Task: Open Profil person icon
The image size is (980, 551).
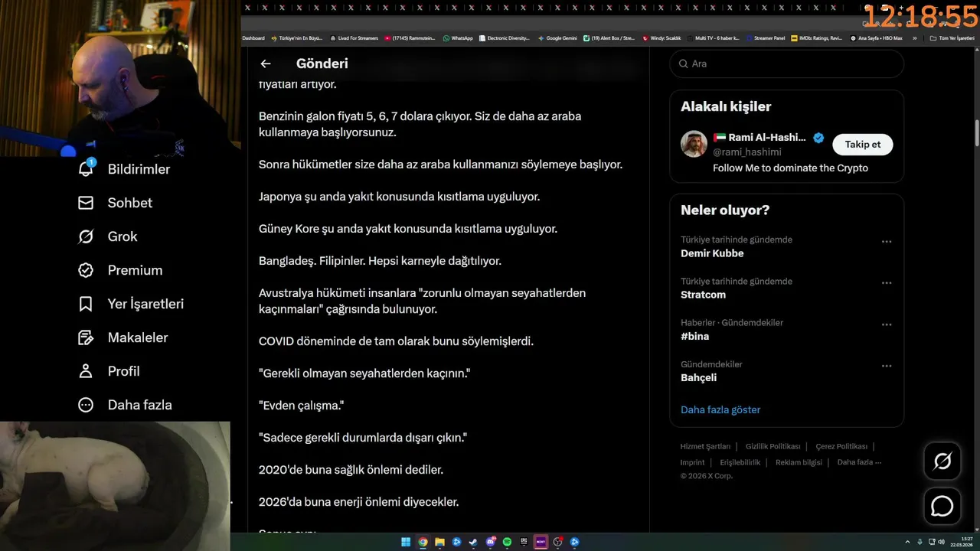Action: 86,371
